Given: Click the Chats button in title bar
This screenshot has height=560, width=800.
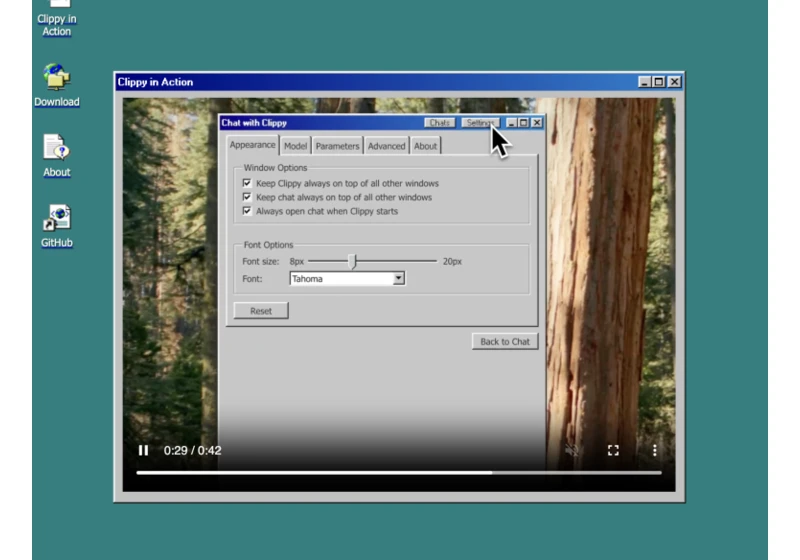Looking at the screenshot, I should click(439, 123).
